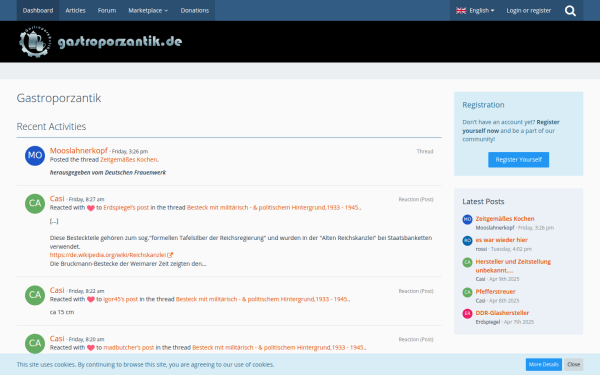Click the heart reaction icon for Erdspiegel's post
600x375 pixels.
coord(91,208)
